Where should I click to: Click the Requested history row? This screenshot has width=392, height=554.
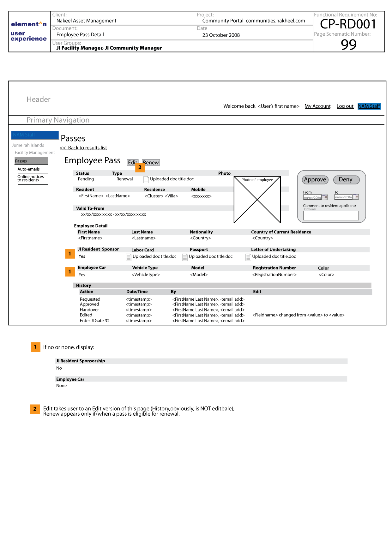tap(162, 299)
